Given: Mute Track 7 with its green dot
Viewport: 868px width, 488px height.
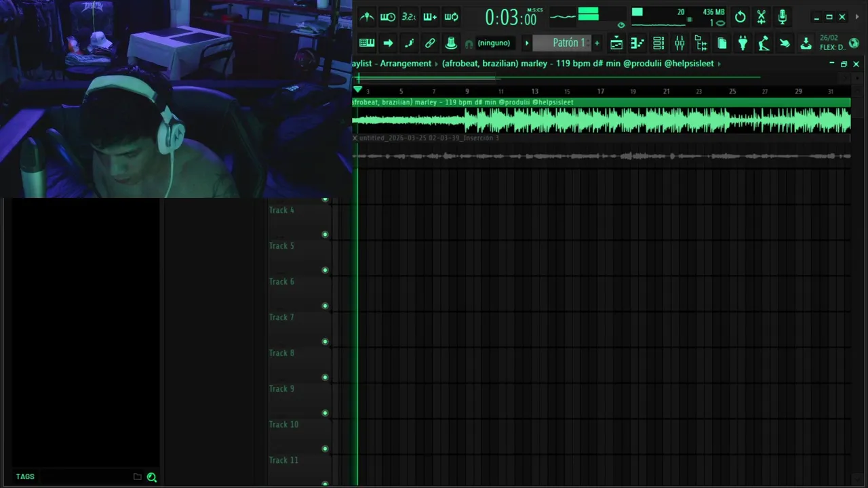Looking at the screenshot, I should tap(325, 342).
